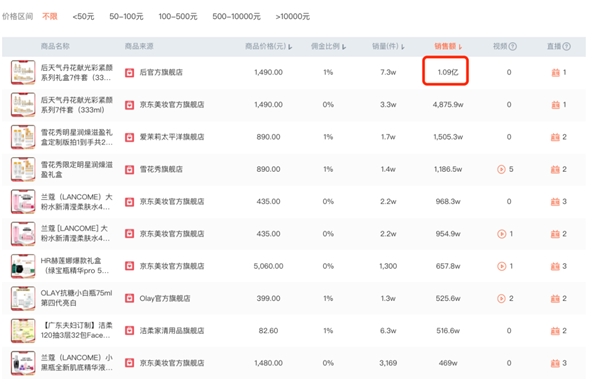Click the 商品名称 column header
600x385 pixels.
(55, 46)
